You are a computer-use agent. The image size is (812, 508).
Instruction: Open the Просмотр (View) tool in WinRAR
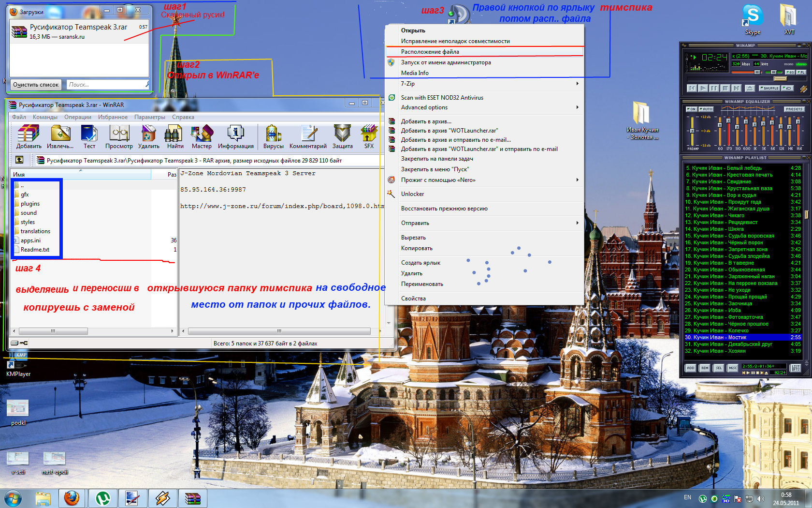tap(119, 137)
